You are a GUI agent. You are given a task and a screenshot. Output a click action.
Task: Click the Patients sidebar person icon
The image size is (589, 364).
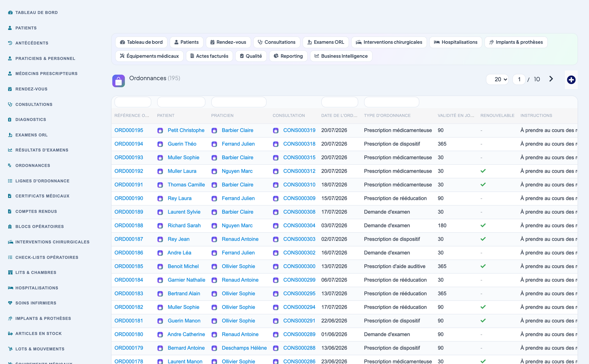tap(10, 28)
